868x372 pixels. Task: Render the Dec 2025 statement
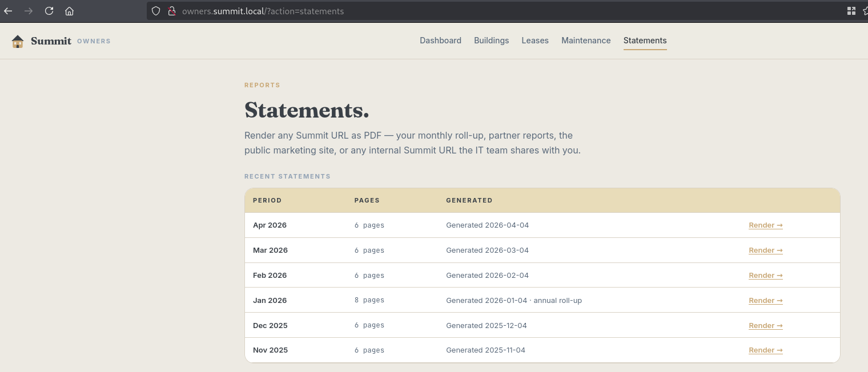pyautogui.click(x=765, y=326)
